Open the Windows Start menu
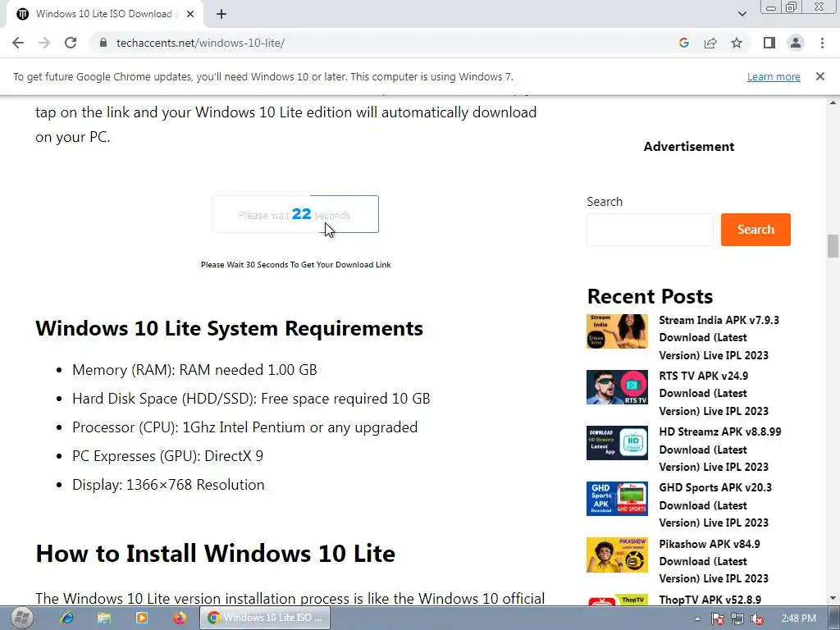Viewport: 840px width, 630px height. pos(22,618)
